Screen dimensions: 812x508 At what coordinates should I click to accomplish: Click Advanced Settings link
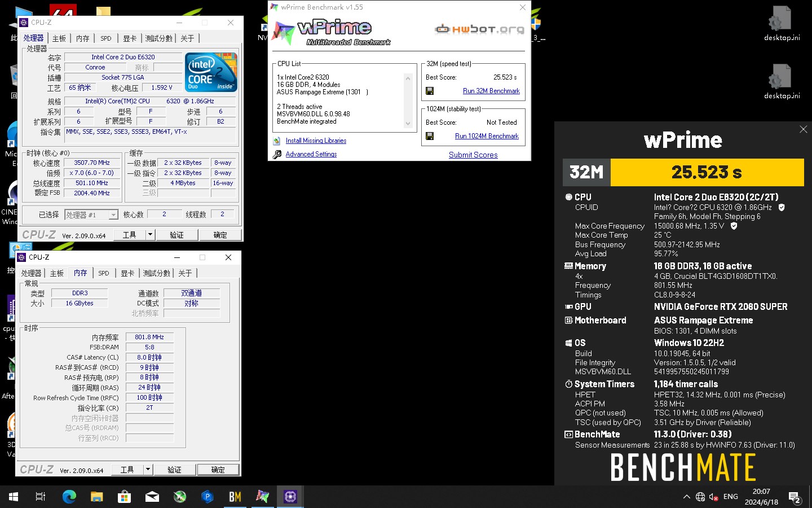click(x=311, y=155)
